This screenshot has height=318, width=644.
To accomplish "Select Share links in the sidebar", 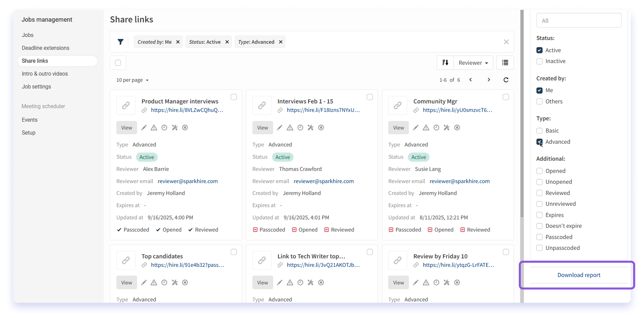I will click(x=57, y=61).
